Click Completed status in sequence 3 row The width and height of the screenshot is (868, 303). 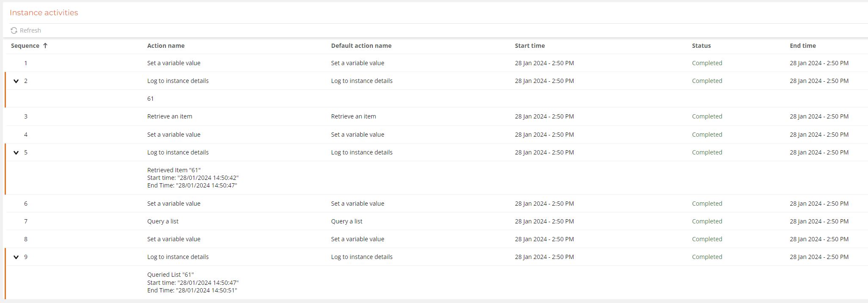(x=707, y=116)
